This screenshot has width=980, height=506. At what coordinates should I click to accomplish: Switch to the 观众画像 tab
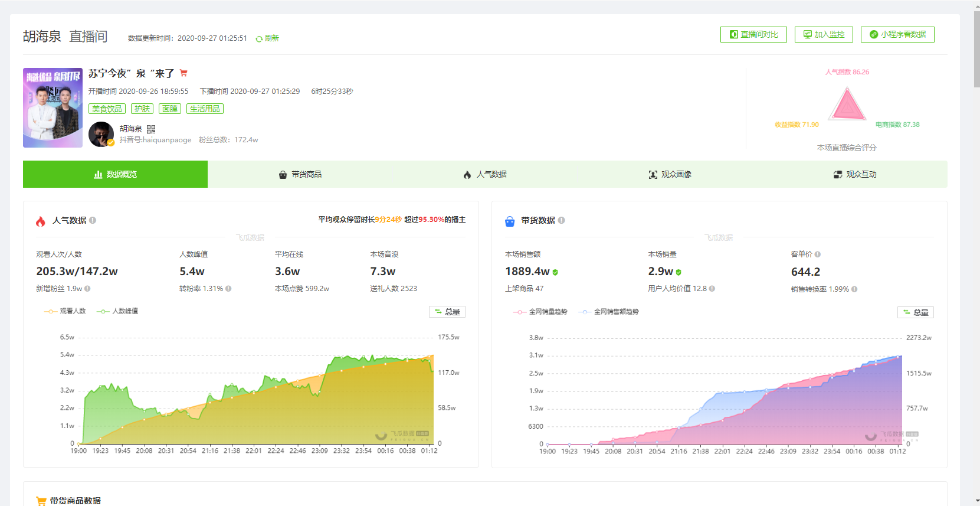tap(670, 174)
